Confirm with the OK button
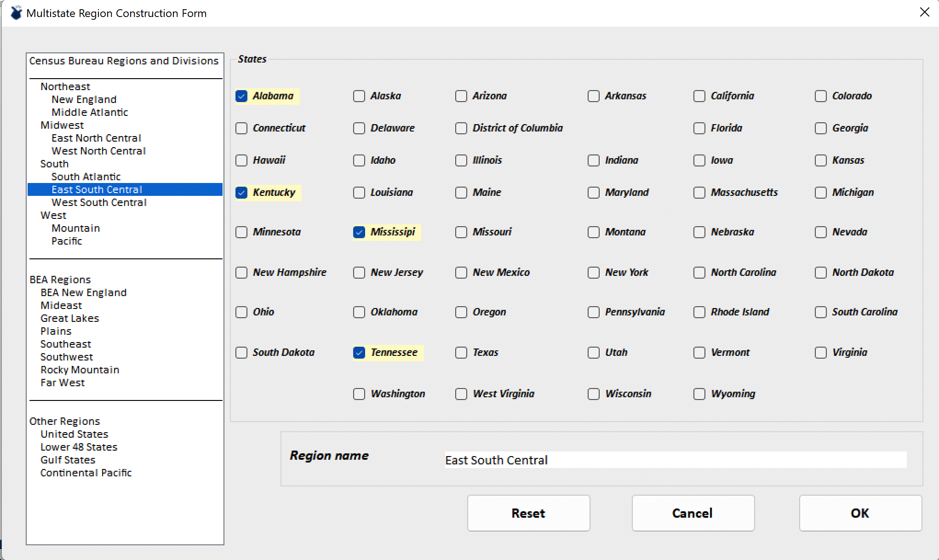The image size is (939, 560). 860,513
